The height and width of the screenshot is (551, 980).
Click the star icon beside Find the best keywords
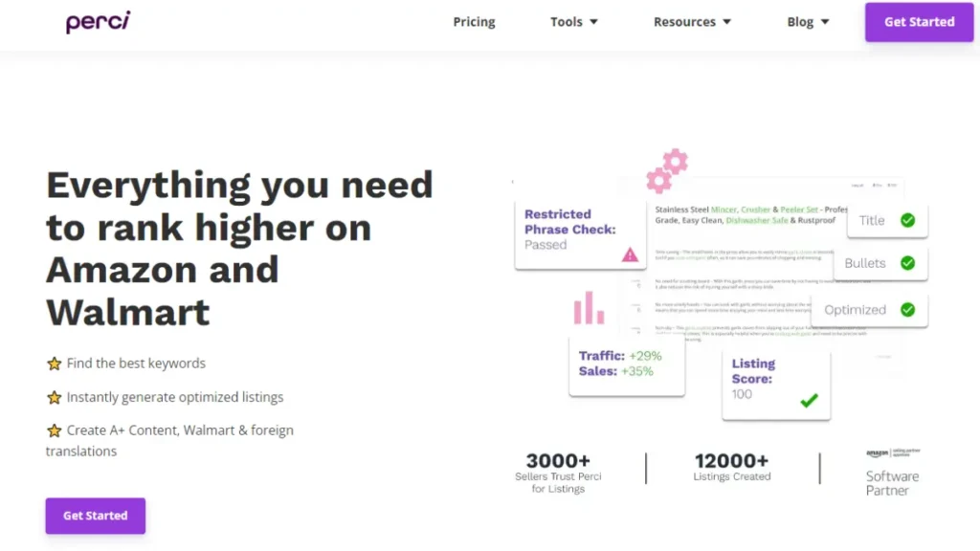point(55,364)
